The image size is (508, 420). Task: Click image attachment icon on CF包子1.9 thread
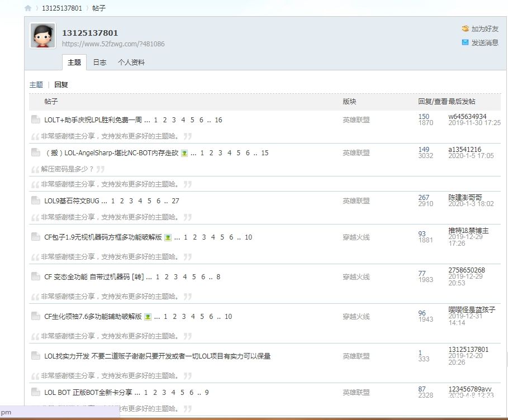click(168, 237)
